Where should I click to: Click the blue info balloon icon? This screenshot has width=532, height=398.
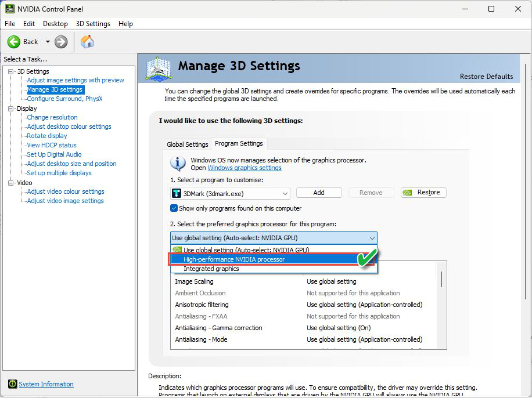(x=178, y=164)
